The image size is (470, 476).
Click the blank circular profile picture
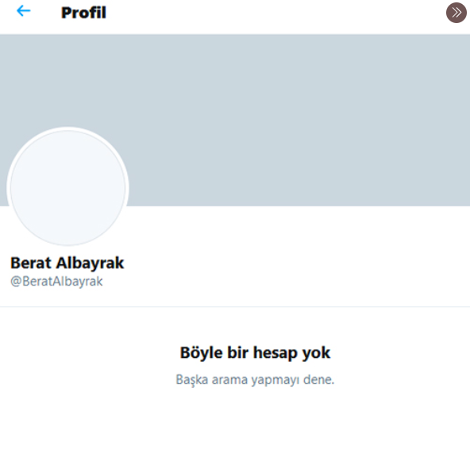(x=67, y=188)
